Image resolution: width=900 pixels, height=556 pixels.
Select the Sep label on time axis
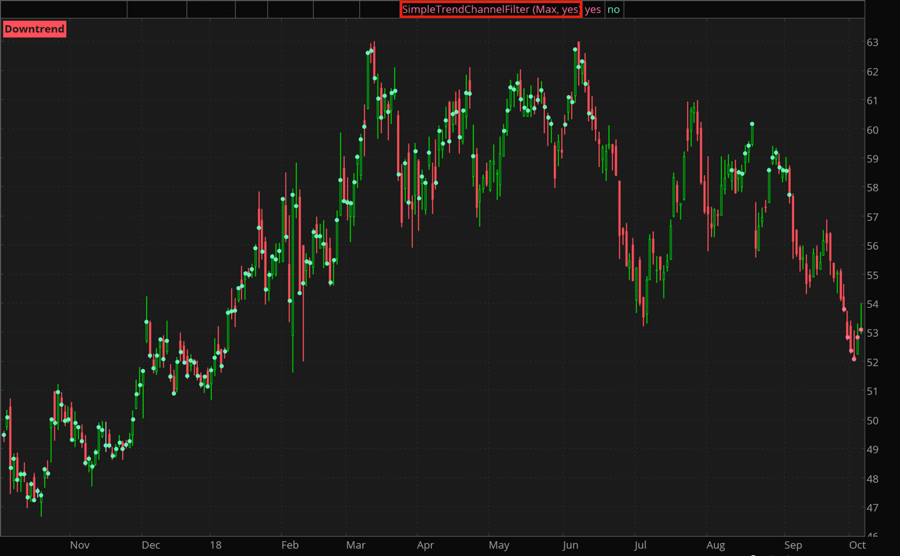pos(793,545)
